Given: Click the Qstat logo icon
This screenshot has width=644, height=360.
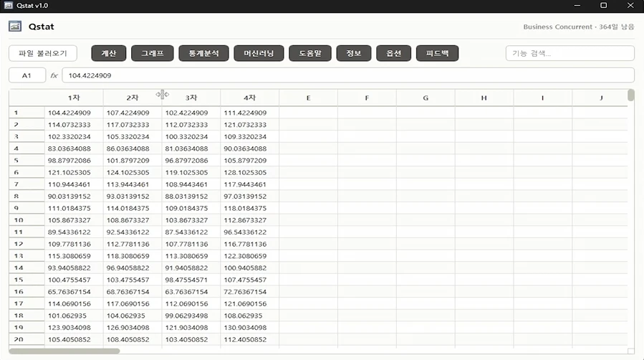Looking at the screenshot, I should click(15, 27).
